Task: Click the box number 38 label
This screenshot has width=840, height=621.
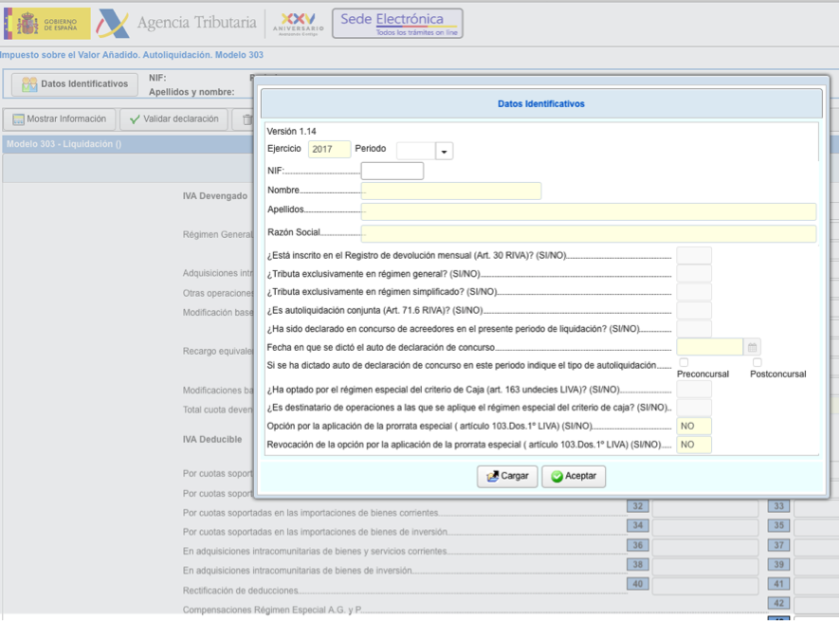Action: [637, 565]
